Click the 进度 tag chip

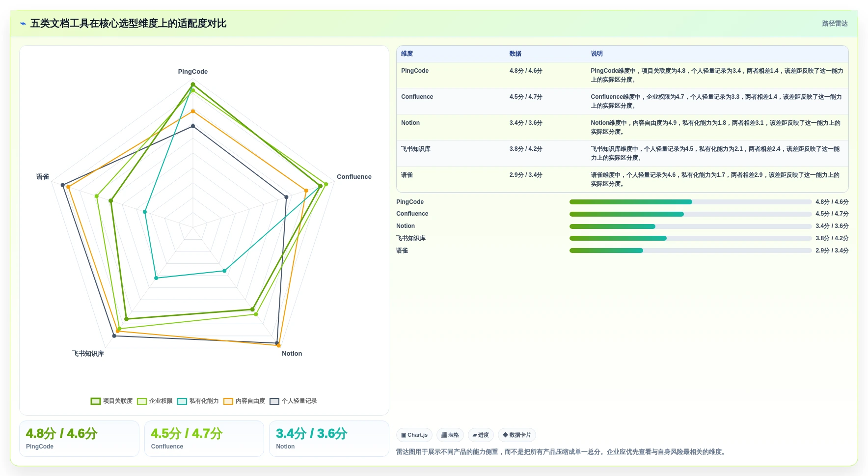point(481,435)
